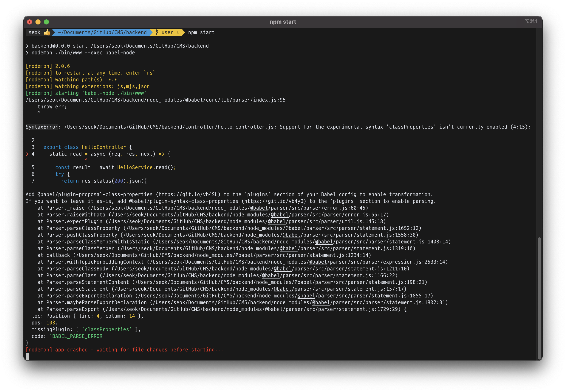Click the 'throw err;' text

[52, 107]
